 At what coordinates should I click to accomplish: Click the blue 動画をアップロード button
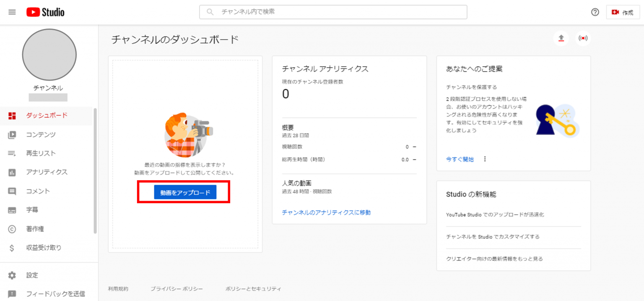click(x=185, y=192)
